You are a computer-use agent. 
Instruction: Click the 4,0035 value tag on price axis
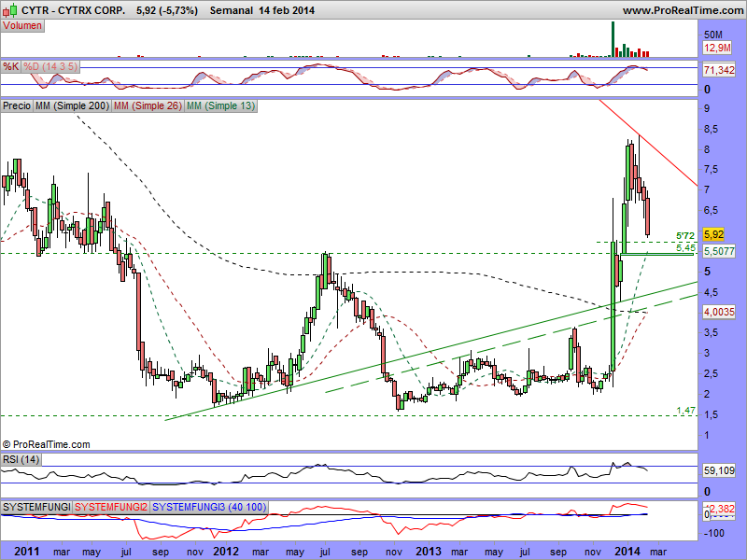point(719,312)
